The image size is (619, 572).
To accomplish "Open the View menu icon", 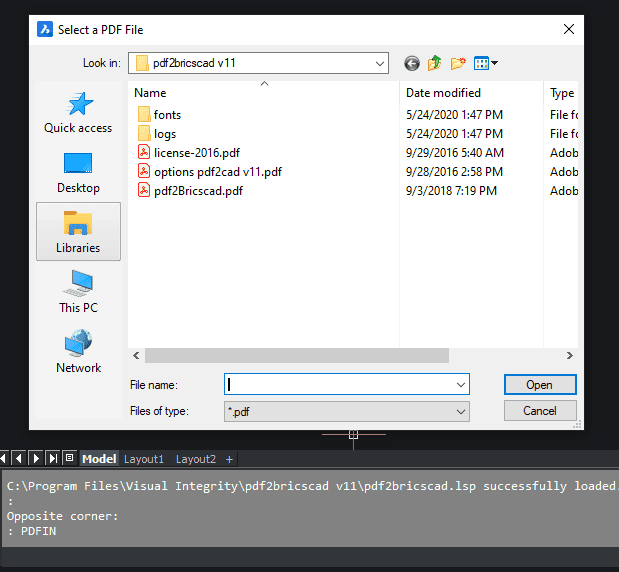I will point(486,63).
